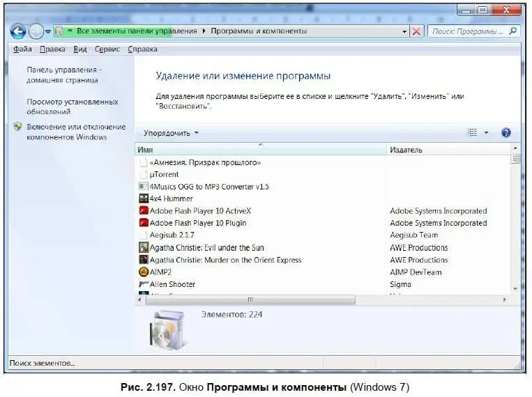Stop loading with the red X button
The height and width of the screenshot is (397, 532).
(416, 31)
